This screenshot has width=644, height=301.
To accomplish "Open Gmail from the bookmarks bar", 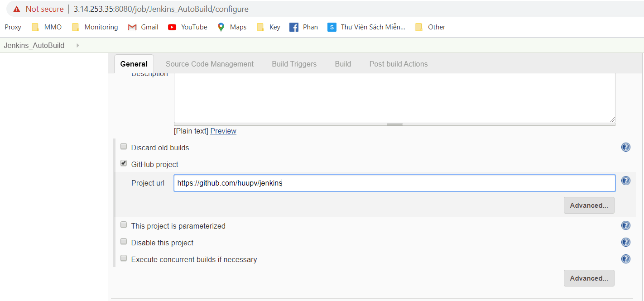I will click(143, 27).
